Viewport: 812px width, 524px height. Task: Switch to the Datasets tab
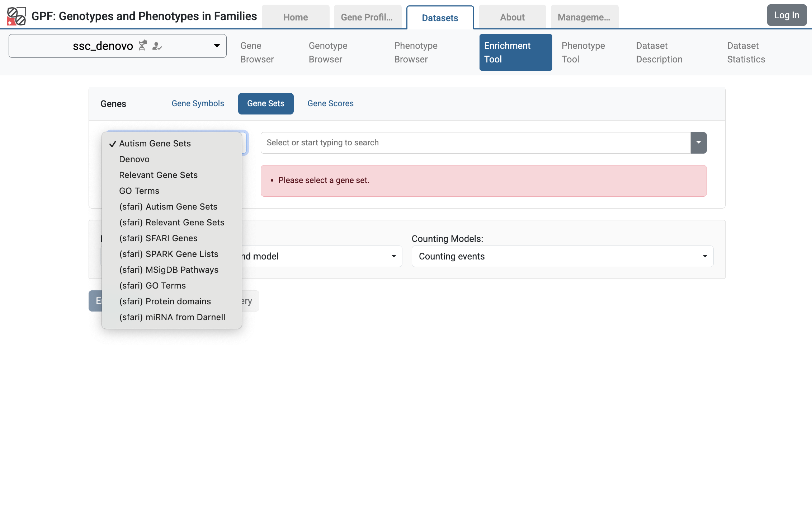click(440, 18)
